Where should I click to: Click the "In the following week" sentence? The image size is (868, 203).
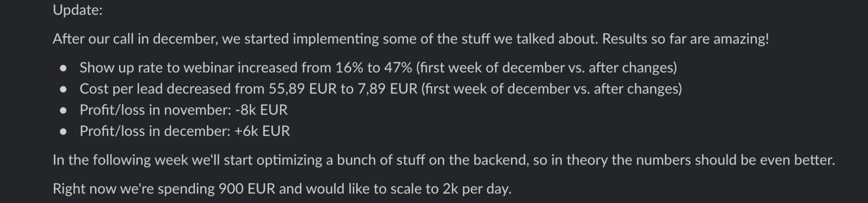(444, 160)
